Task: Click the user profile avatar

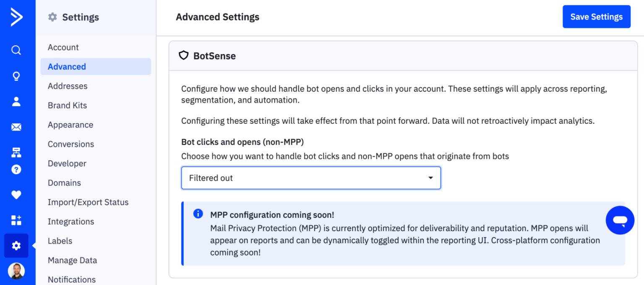Action: pos(16,271)
